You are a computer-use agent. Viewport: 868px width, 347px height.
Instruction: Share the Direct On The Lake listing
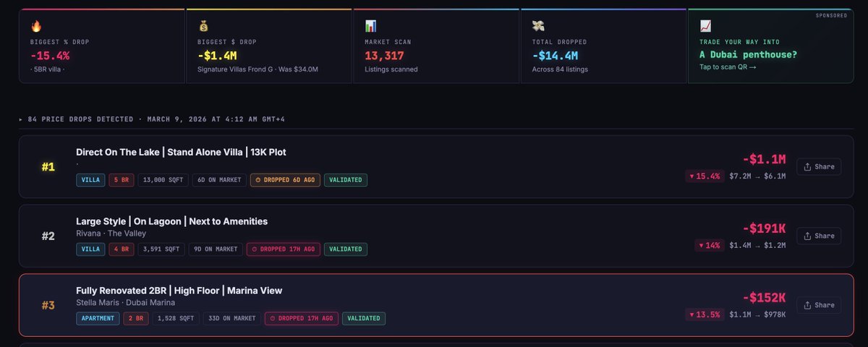coord(819,166)
